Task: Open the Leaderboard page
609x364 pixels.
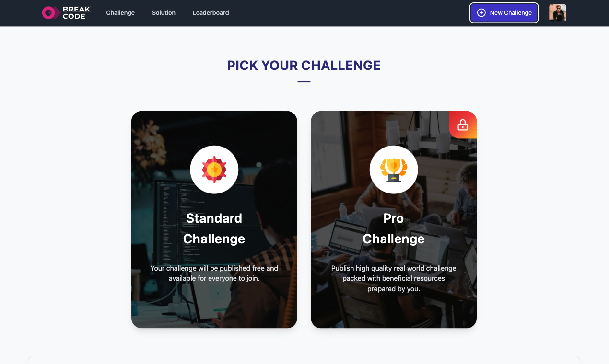Action: [x=211, y=13]
